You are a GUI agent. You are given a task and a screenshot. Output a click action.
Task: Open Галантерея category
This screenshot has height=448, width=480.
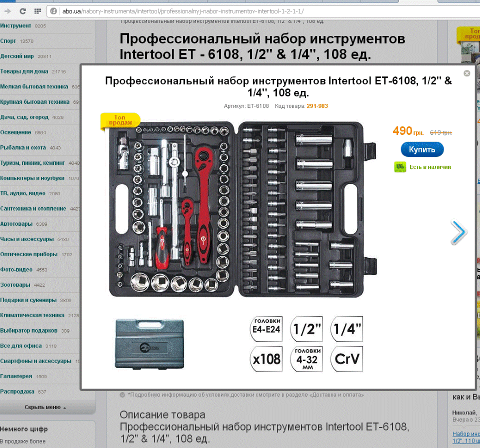click(x=16, y=377)
